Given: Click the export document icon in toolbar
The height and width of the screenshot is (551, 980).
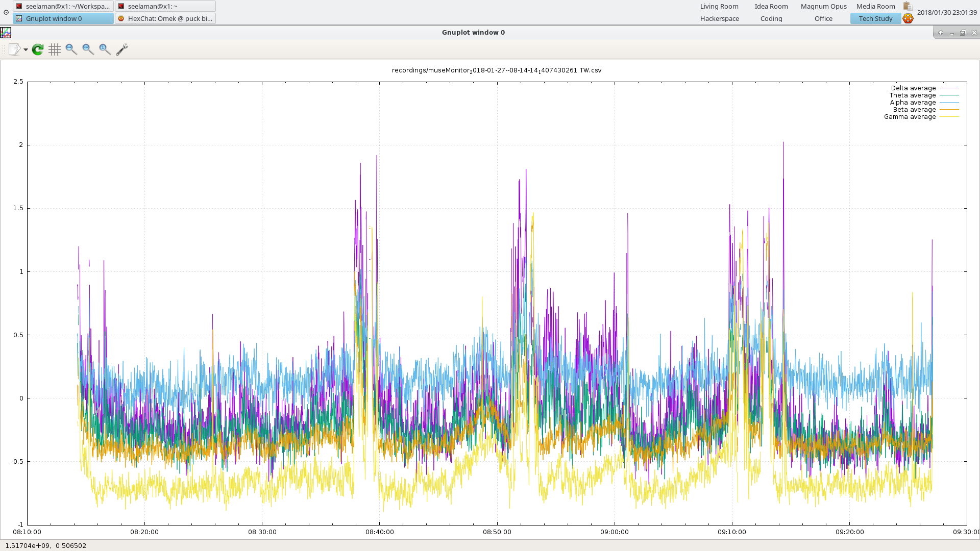Looking at the screenshot, I should (x=15, y=49).
